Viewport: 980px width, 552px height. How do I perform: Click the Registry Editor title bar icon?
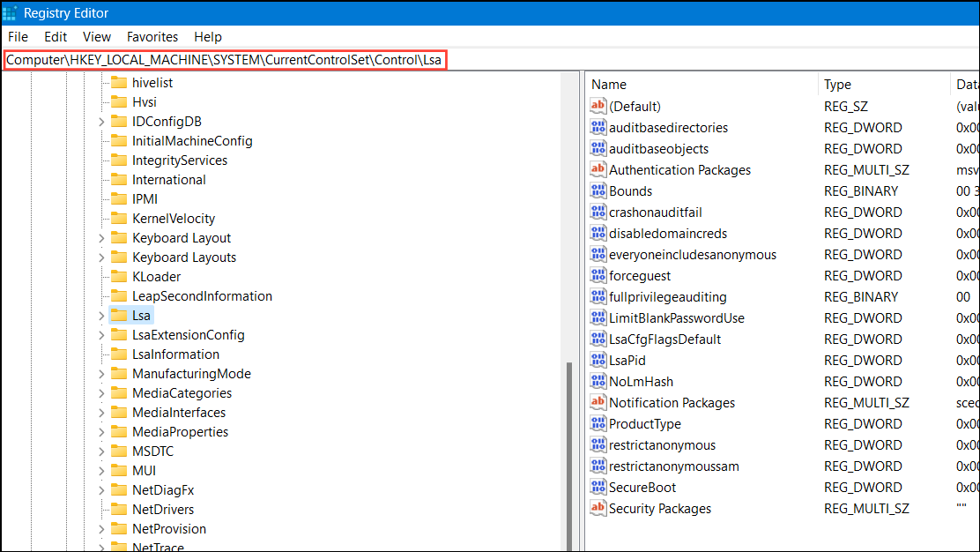point(10,12)
